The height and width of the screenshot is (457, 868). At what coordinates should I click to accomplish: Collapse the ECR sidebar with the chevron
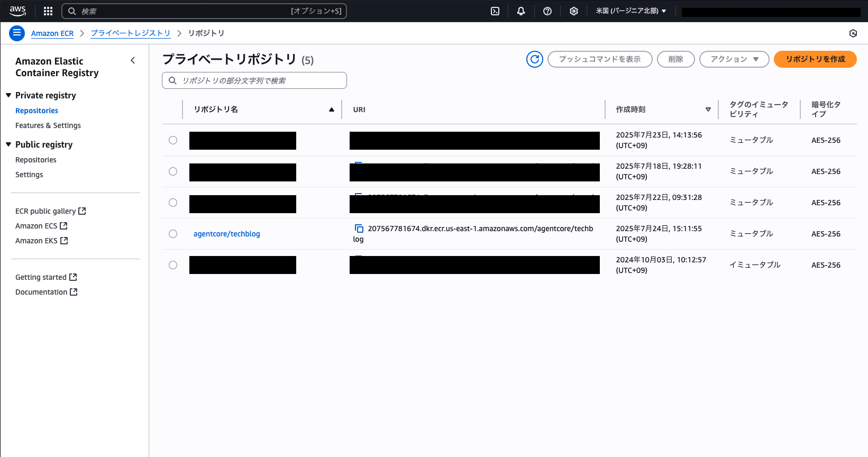[133, 60]
